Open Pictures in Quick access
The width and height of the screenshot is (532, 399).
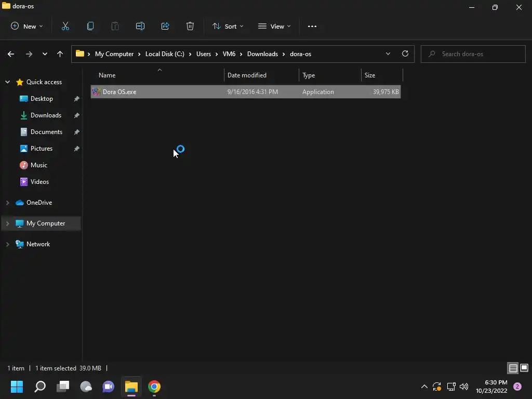pos(42,149)
